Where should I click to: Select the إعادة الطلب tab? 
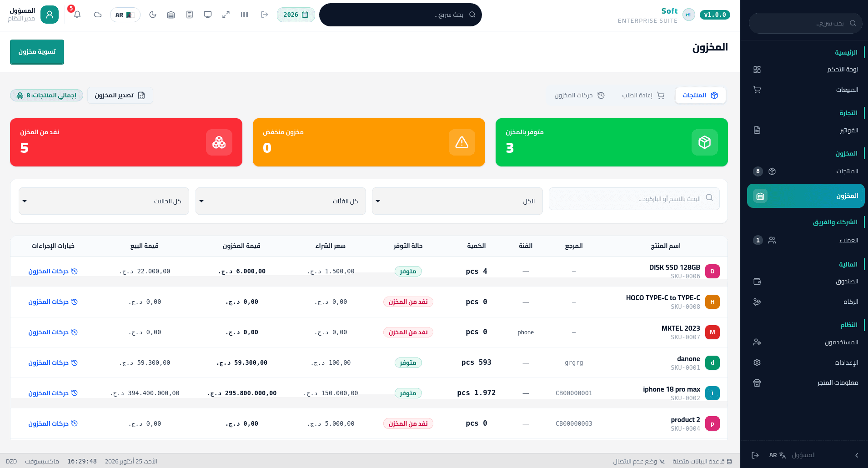pyautogui.click(x=643, y=96)
